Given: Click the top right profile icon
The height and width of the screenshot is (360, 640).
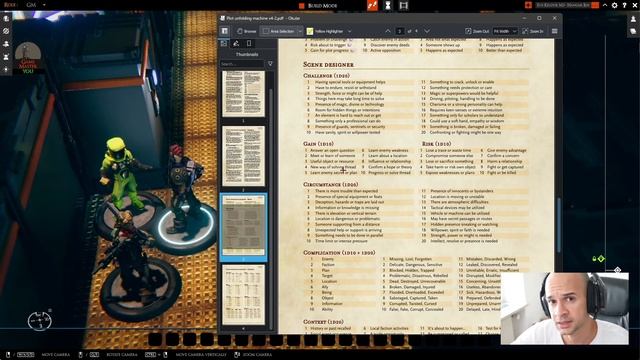Looking at the screenshot, I should click(x=633, y=19).
